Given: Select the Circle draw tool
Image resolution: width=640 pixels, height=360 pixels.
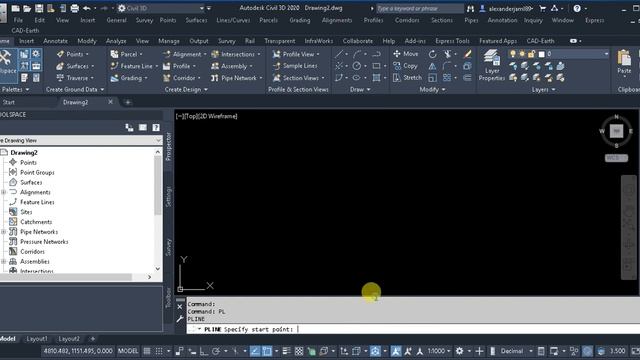Looking at the screenshot, I should [x=356, y=66].
